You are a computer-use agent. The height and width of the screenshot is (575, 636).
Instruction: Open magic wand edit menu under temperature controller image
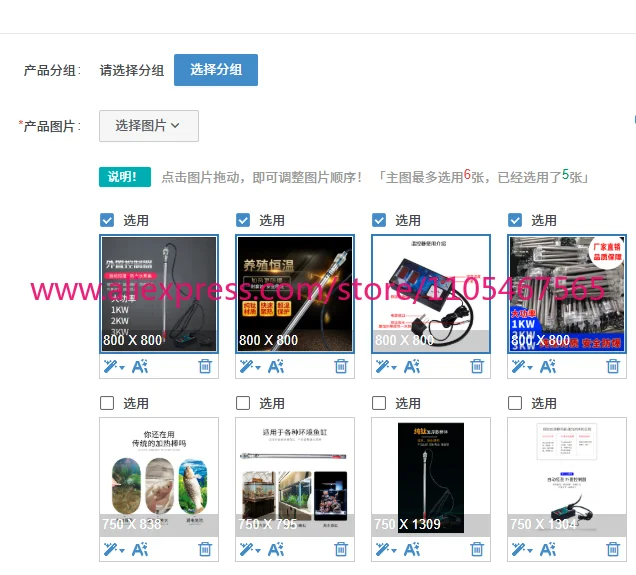[385, 367]
